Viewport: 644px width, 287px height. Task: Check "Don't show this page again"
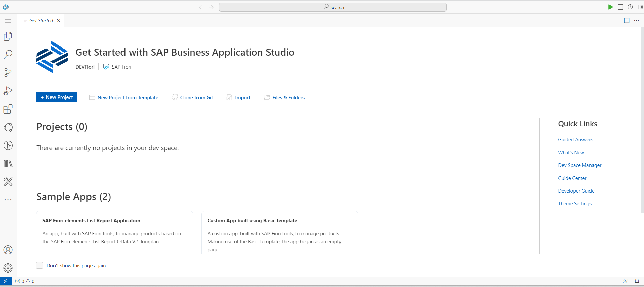coord(40,265)
